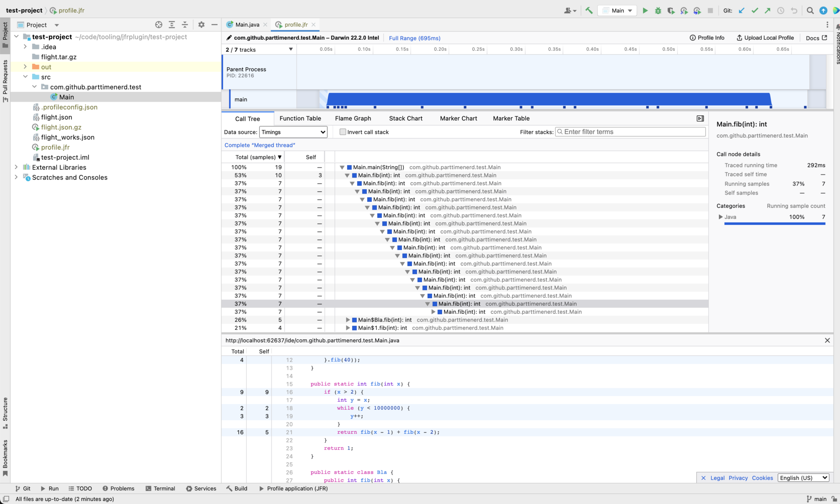Click the Upload Local Profile button
840x504 pixels.
[x=765, y=38]
